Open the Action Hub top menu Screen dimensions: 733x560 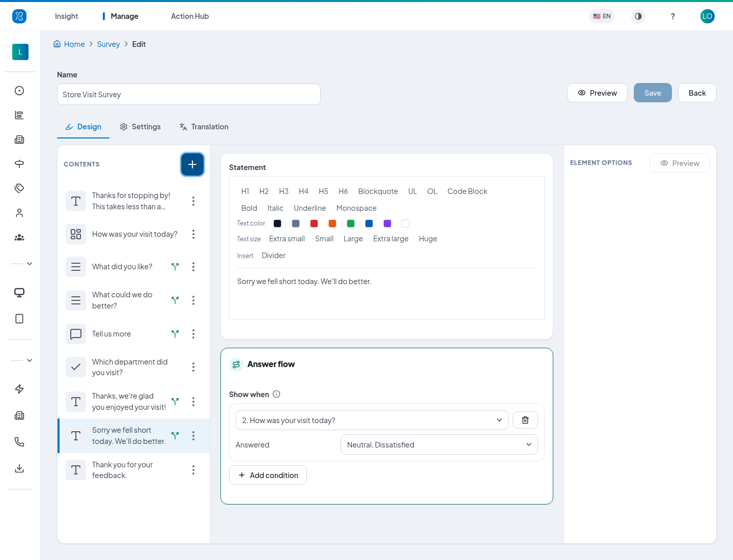(x=190, y=16)
